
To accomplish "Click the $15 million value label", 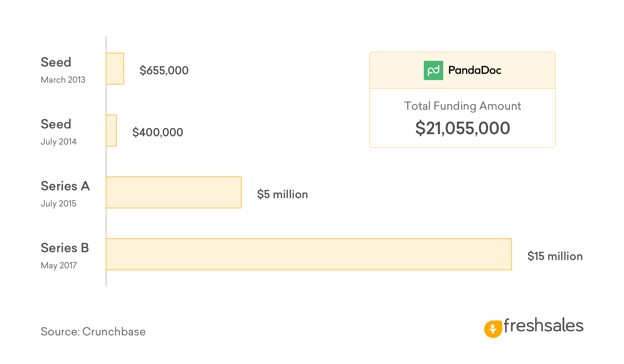I will coord(555,256).
